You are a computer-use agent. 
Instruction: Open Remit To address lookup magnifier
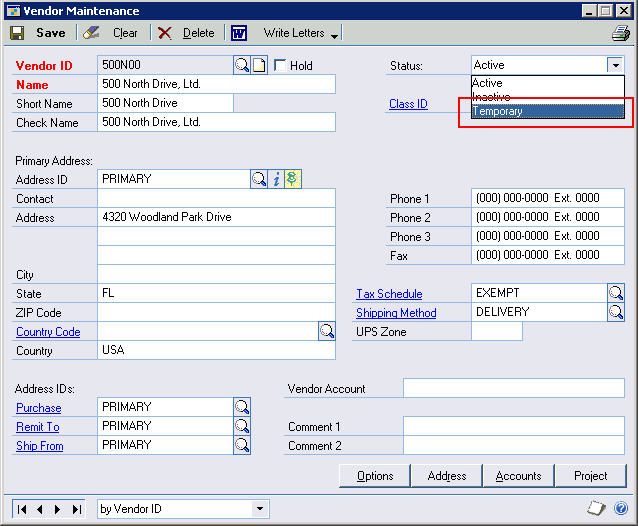click(x=242, y=426)
